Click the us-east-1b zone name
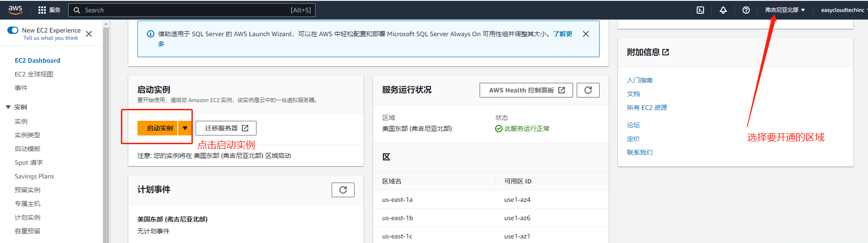 [398, 218]
